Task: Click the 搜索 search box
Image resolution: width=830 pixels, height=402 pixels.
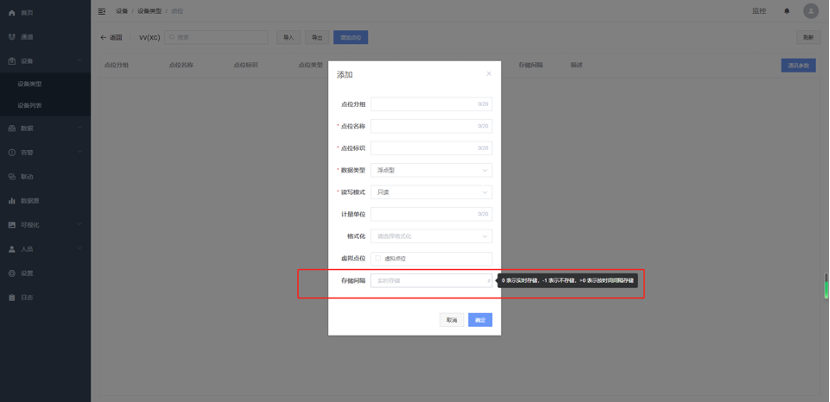Action: (x=216, y=37)
